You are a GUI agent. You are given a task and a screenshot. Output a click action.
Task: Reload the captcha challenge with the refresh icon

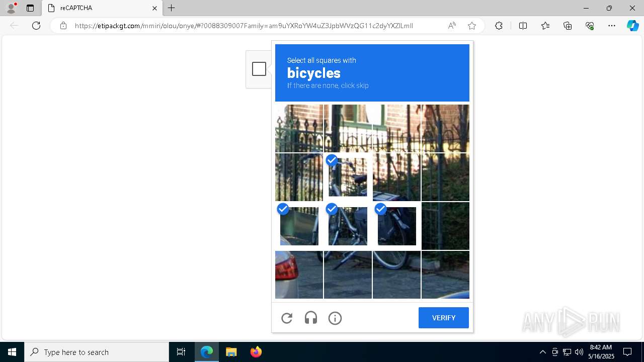287,318
